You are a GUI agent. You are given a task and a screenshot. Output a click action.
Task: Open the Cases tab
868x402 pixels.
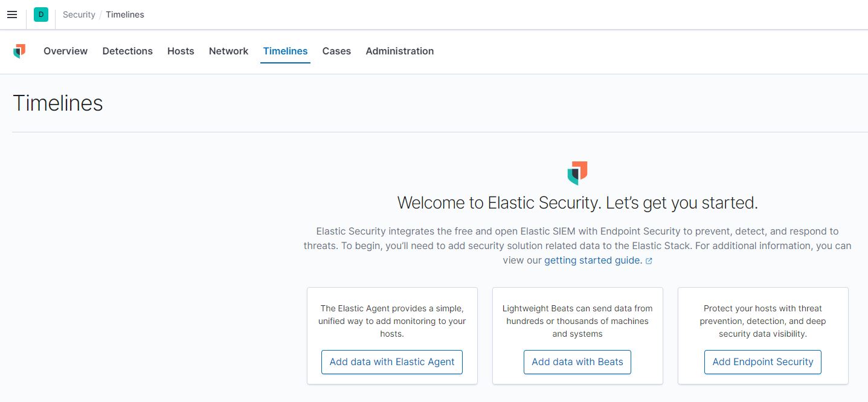tap(336, 51)
